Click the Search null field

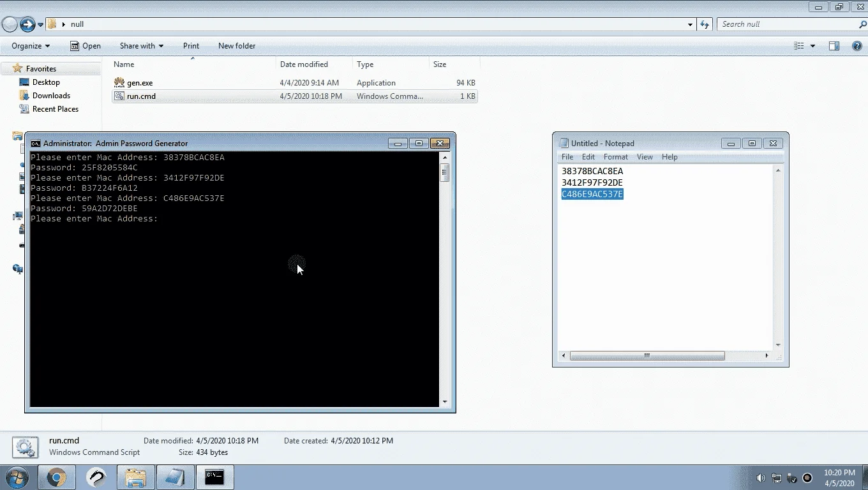(x=788, y=24)
